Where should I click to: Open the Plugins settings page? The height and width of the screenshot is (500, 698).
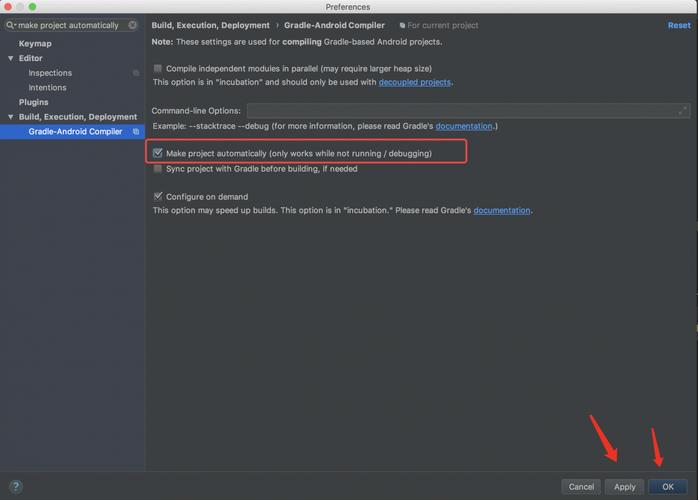(33, 102)
